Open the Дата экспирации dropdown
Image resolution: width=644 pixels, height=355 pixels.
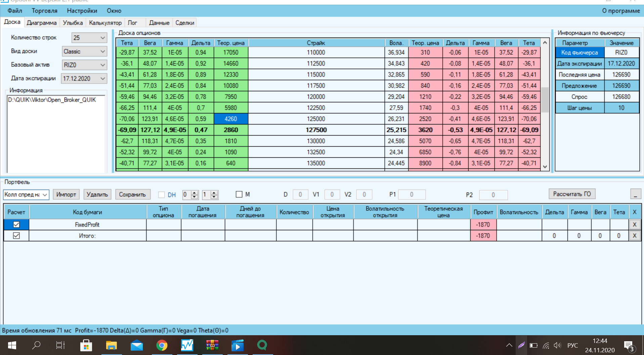[84, 79]
